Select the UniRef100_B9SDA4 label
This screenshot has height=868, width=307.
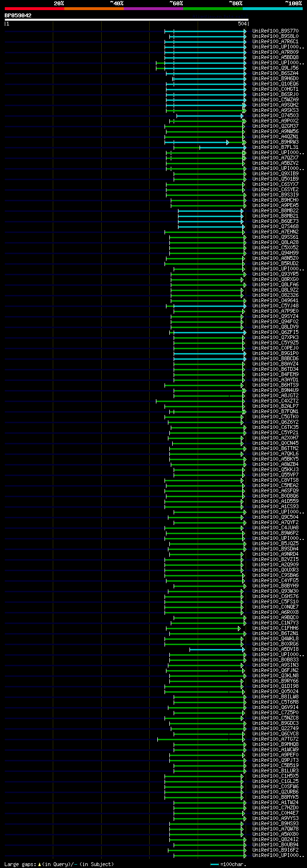pyautogui.click(x=276, y=549)
